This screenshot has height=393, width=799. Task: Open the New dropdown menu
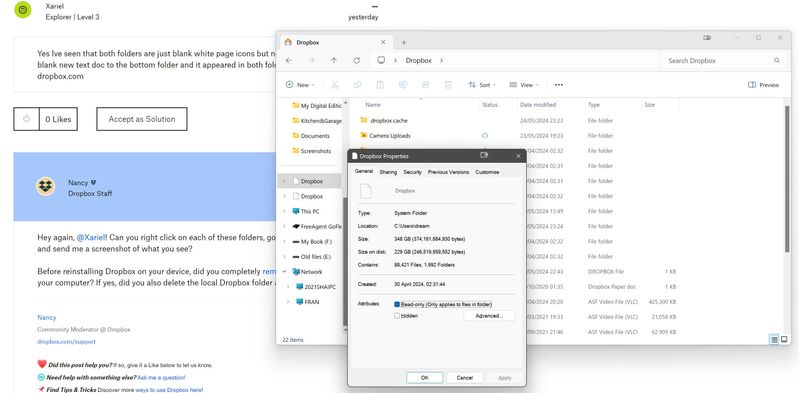(x=300, y=85)
